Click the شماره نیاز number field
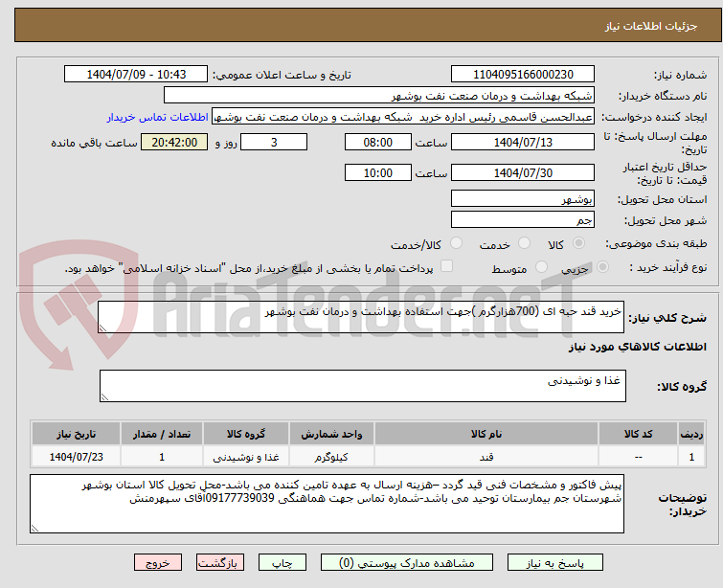This screenshot has width=723, height=588. pos(523,75)
